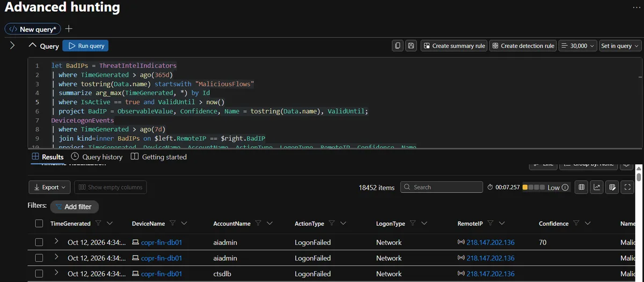This screenshot has height=282, width=644.
Task: Select checkbox for all rows in header
Action: pyautogui.click(x=39, y=223)
